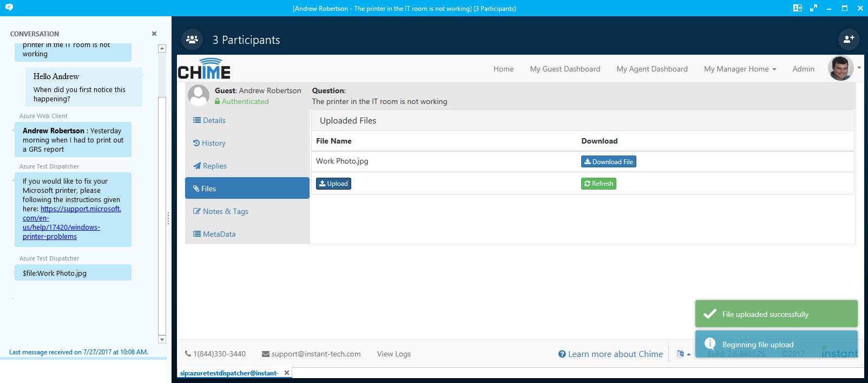Open Learn more about Chime

click(x=610, y=354)
